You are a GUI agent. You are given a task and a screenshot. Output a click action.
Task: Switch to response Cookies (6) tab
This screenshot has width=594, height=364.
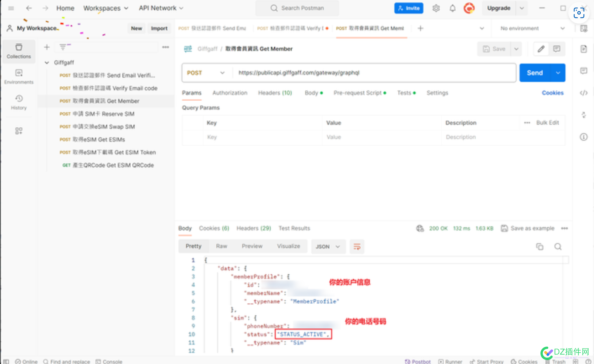click(214, 228)
